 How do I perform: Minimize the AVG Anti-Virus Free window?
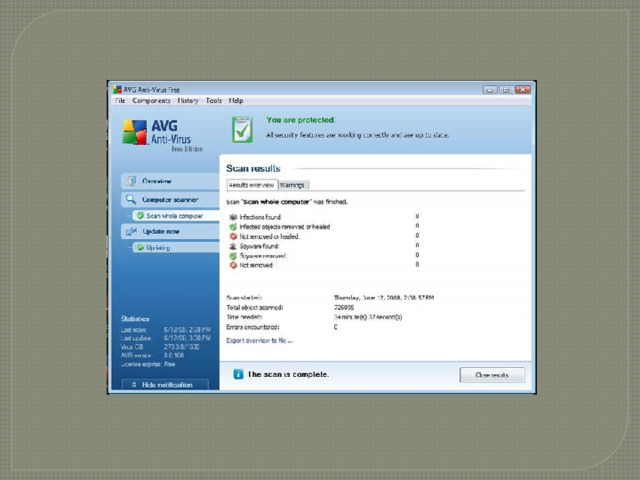click(x=490, y=89)
